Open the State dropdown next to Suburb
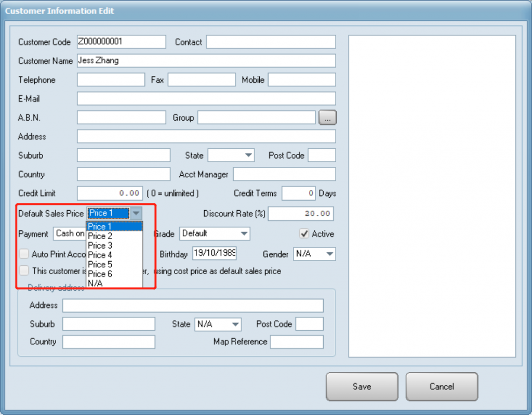 click(248, 155)
